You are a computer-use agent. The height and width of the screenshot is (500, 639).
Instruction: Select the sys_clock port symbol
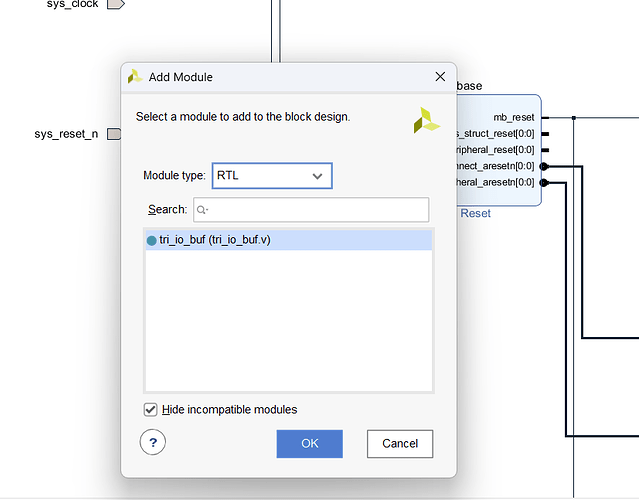click(x=114, y=4)
